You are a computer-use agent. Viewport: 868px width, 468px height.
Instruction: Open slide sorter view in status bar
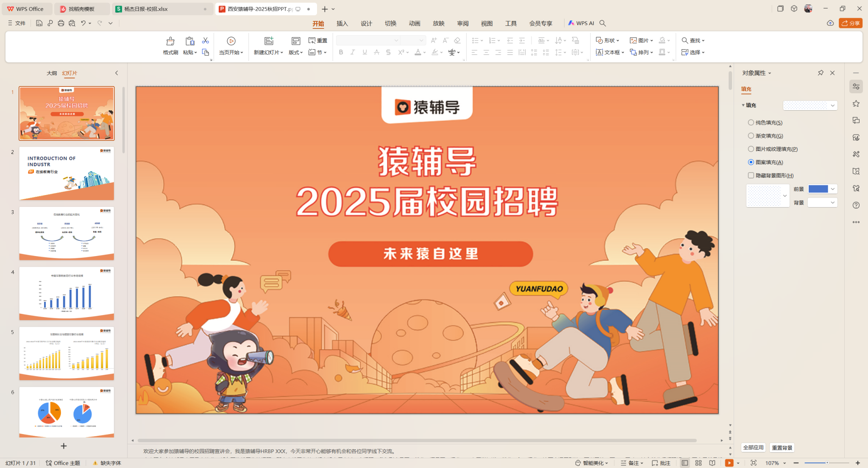click(x=698, y=463)
